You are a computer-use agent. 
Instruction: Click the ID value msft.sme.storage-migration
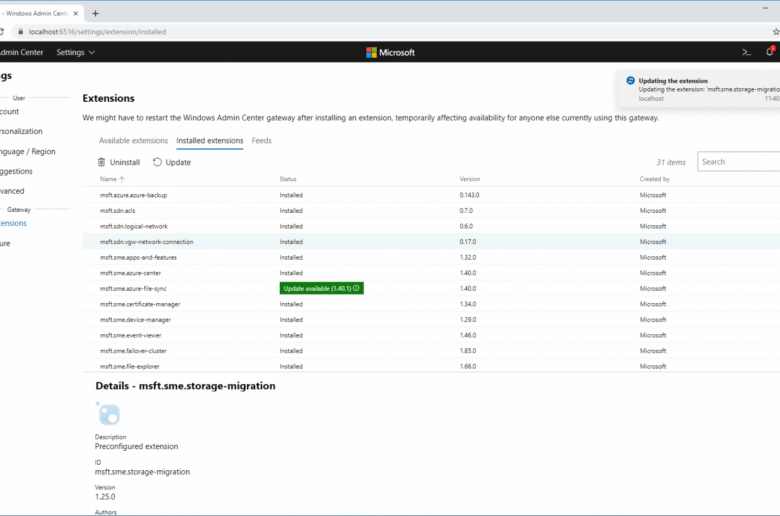[x=142, y=472]
